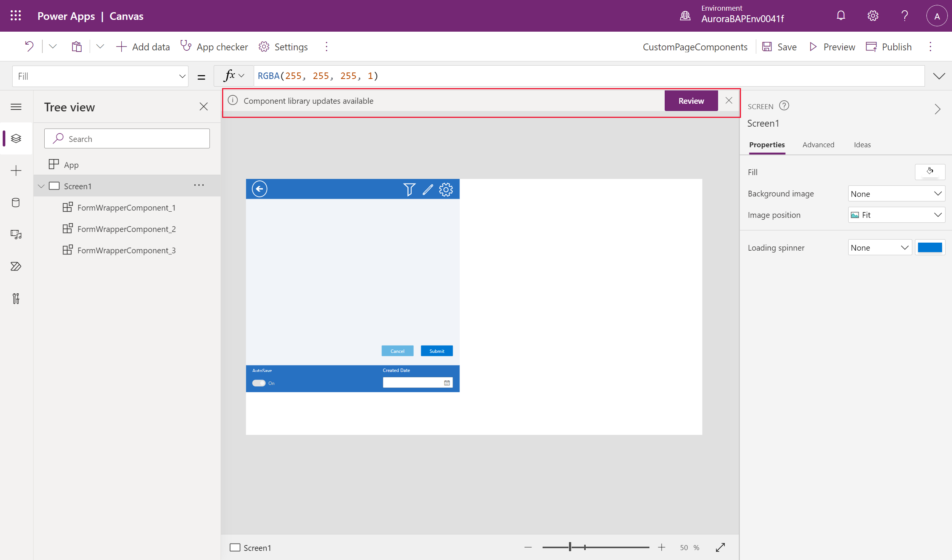
Task: Click the layers/components panel icon in sidebar
Action: click(x=16, y=138)
